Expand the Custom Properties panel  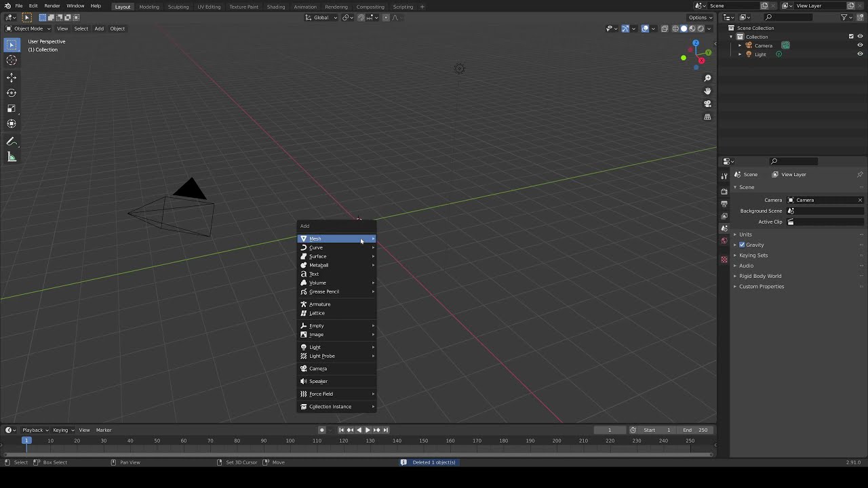[761, 287]
